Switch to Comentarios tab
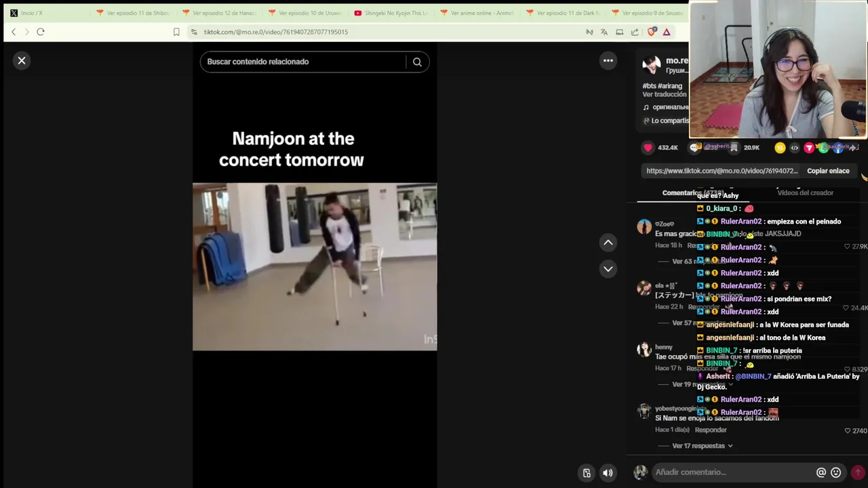Image resolution: width=868 pixels, height=488 pixels. [692, 193]
